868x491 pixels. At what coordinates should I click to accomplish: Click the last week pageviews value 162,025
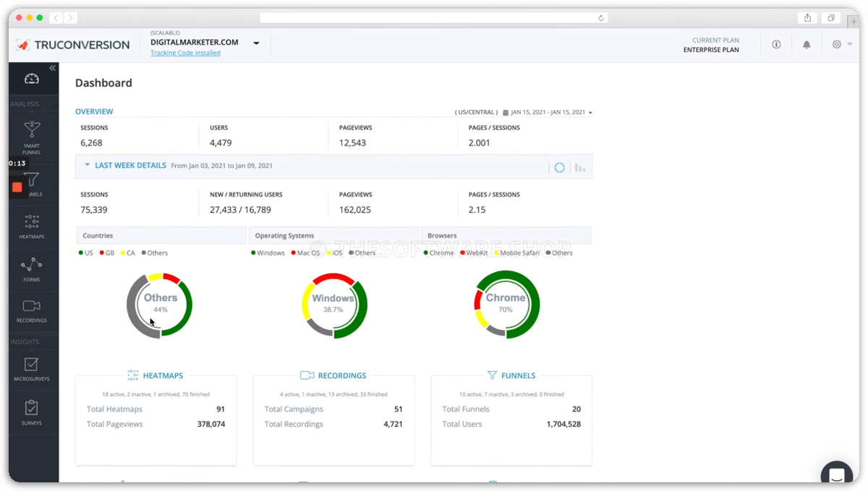tap(355, 210)
